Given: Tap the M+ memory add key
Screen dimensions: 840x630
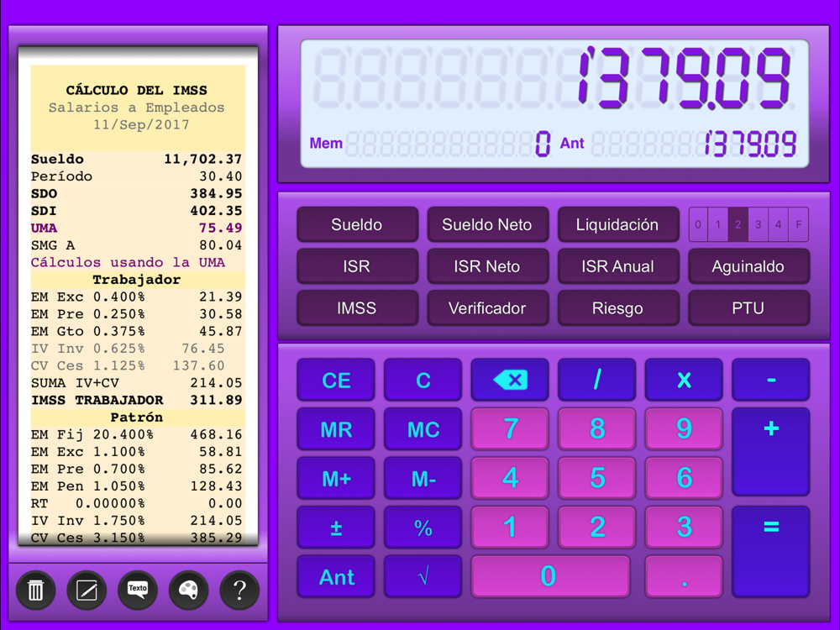Looking at the screenshot, I should pos(336,479).
